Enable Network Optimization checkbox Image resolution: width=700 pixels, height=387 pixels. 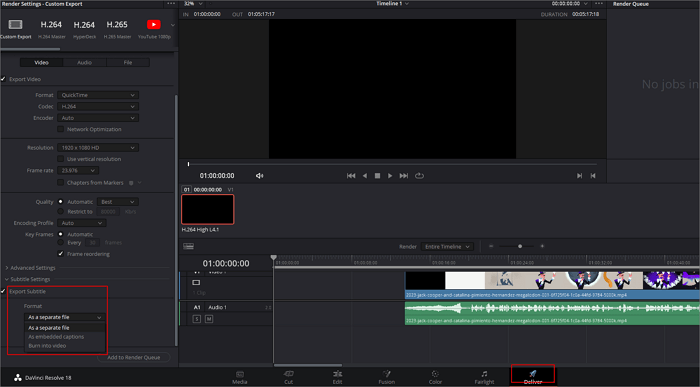[60, 129]
